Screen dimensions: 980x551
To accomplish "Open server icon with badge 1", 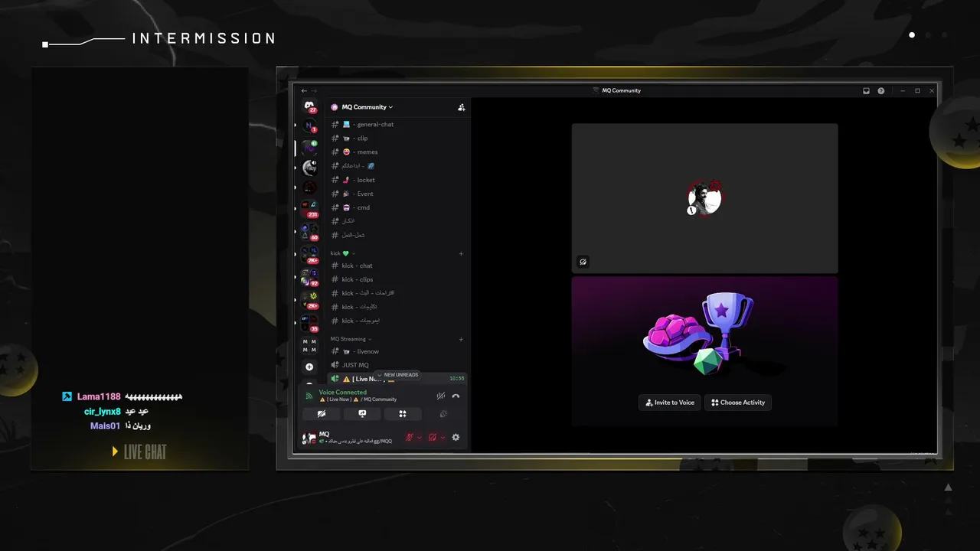I will (309, 126).
